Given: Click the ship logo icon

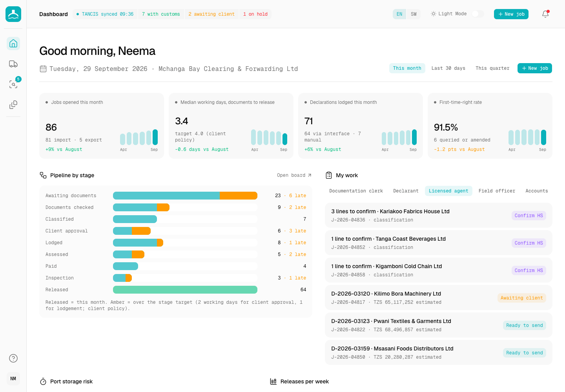Looking at the screenshot, I should point(13,14).
